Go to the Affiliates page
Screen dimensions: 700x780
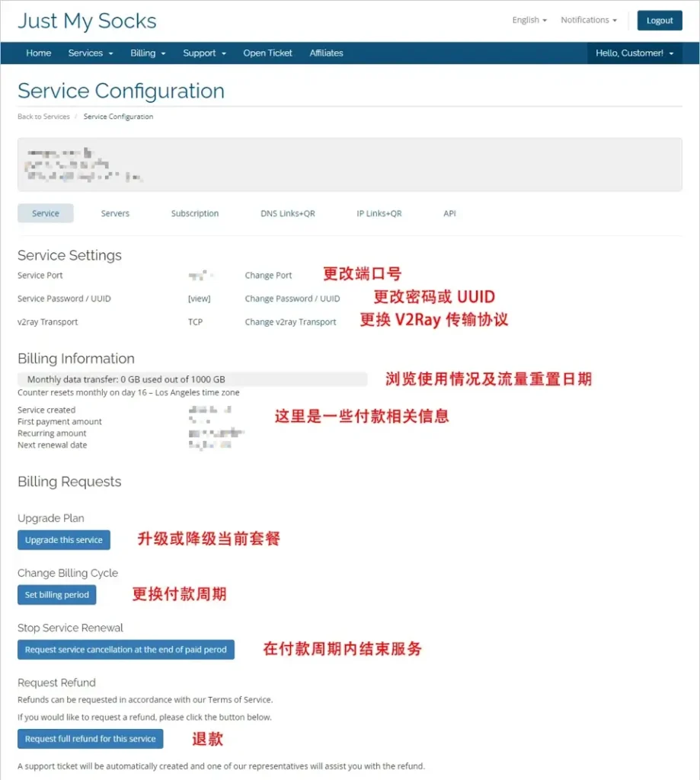coord(326,53)
